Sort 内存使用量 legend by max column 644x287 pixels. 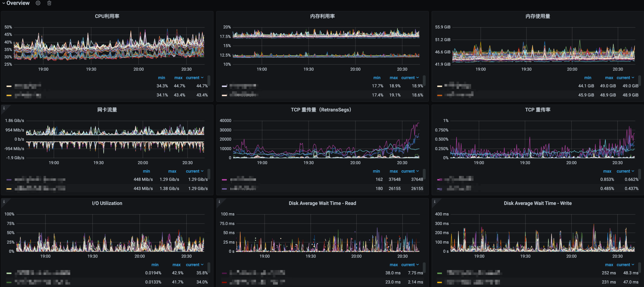point(609,78)
